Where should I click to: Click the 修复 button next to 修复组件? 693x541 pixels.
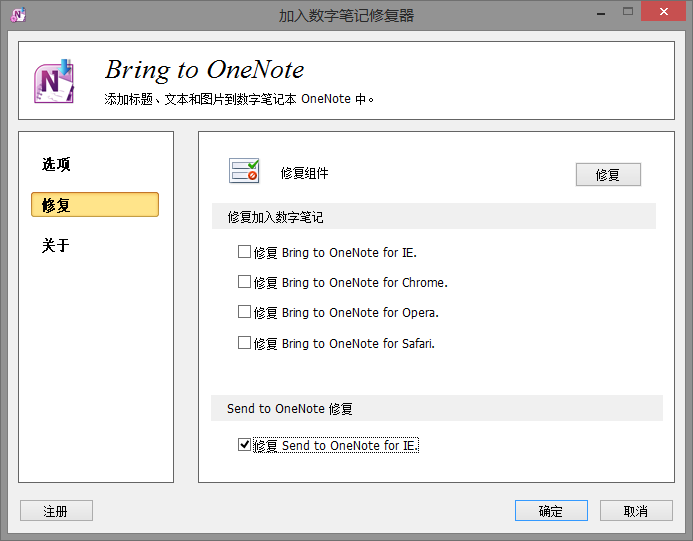point(608,175)
